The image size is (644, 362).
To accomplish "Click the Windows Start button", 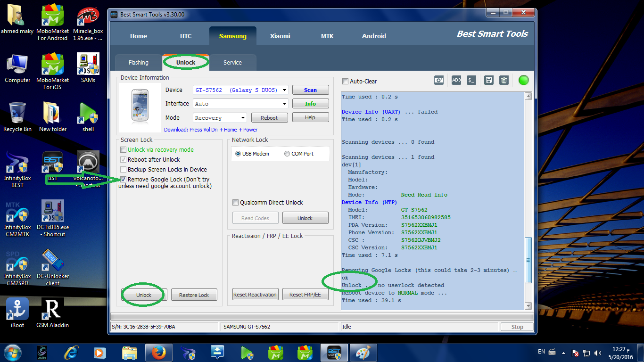I will tap(13, 353).
